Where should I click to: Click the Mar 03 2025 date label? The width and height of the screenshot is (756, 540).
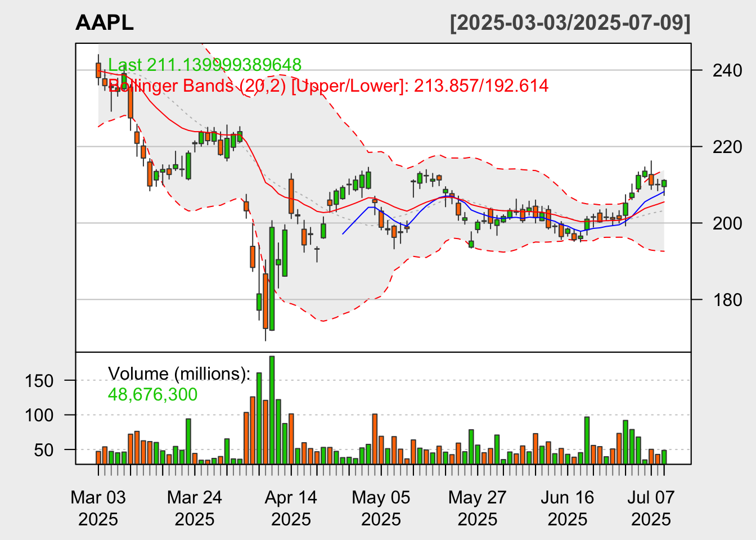click(x=98, y=508)
